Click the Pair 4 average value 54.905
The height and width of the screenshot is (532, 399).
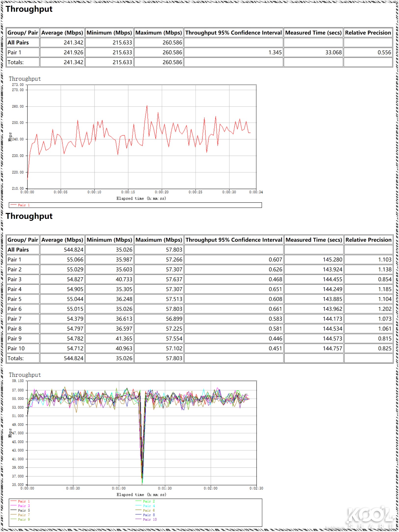(75, 289)
